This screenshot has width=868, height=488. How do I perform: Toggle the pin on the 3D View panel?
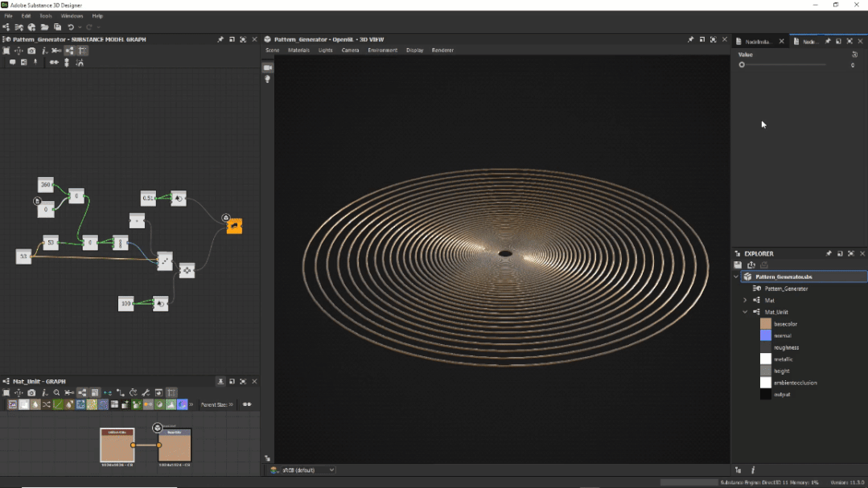[690, 39]
